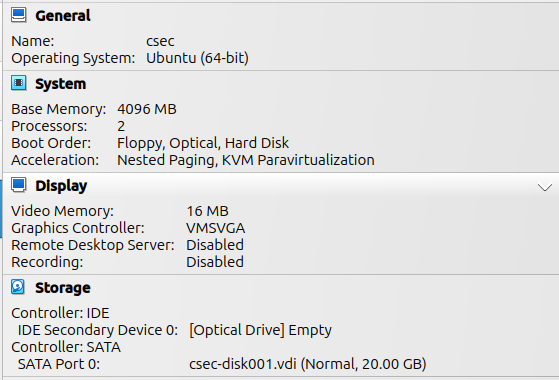Viewport: 559px width, 380px height.
Task: Click the General section monitor icon
Action: coord(18,15)
